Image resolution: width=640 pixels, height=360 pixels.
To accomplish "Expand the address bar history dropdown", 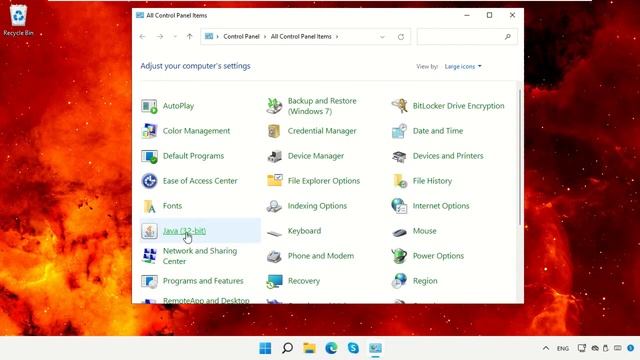I will click(x=382, y=37).
